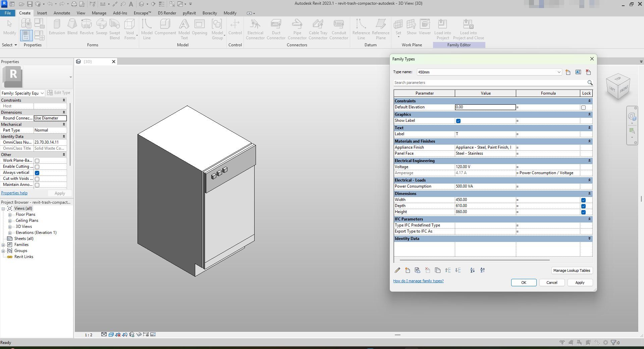Switch to the Modify ribbon tab

click(230, 13)
